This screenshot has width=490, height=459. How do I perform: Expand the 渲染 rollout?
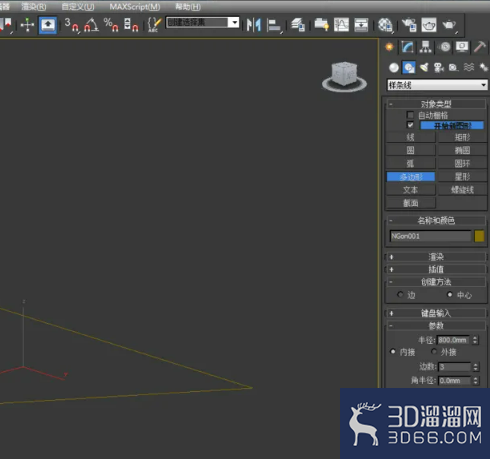pyautogui.click(x=436, y=257)
